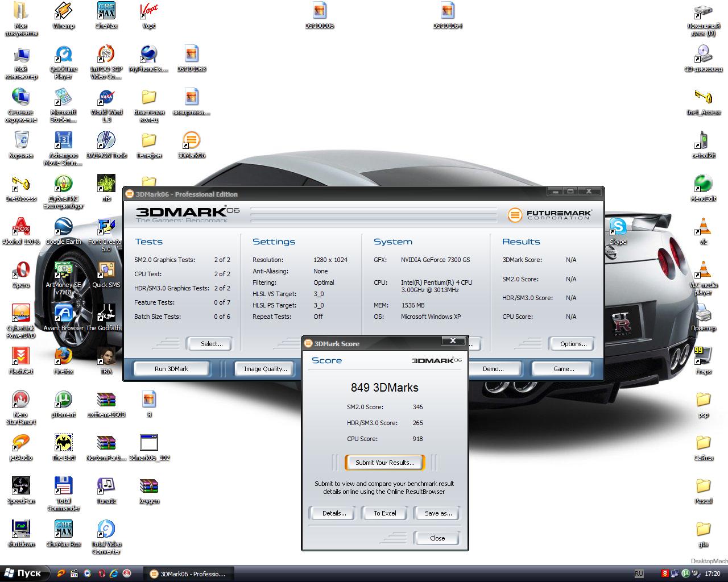Click the Feature Tests 0 of 7 row
Screen dimensions: 728x582
coord(182,302)
